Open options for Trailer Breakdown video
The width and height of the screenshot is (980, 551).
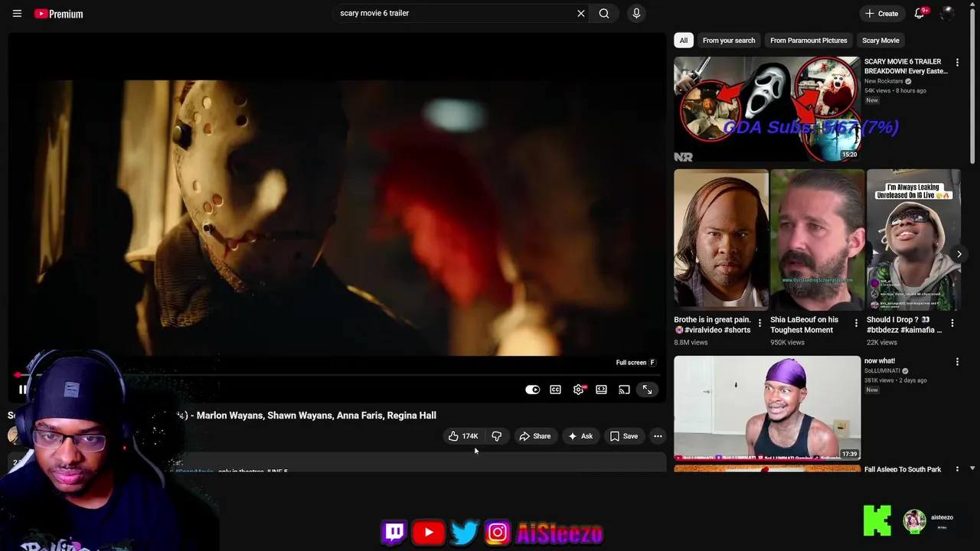tap(957, 63)
